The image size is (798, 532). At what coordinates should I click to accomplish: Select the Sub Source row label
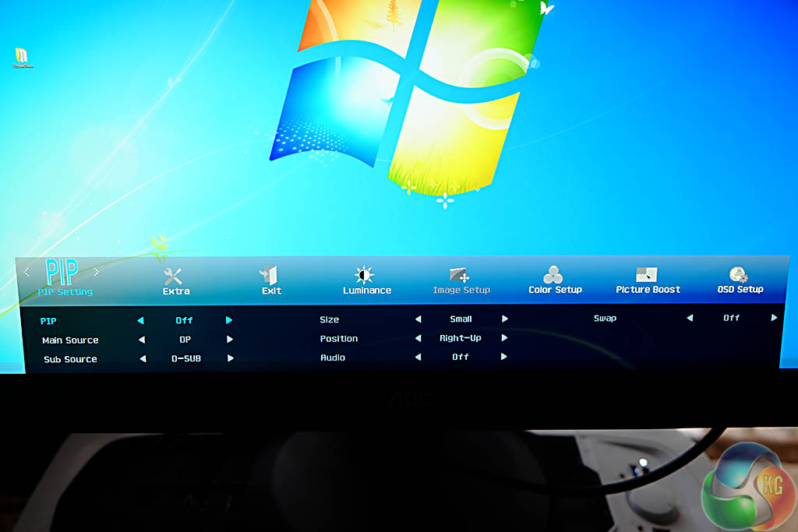[x=70, y=359]
